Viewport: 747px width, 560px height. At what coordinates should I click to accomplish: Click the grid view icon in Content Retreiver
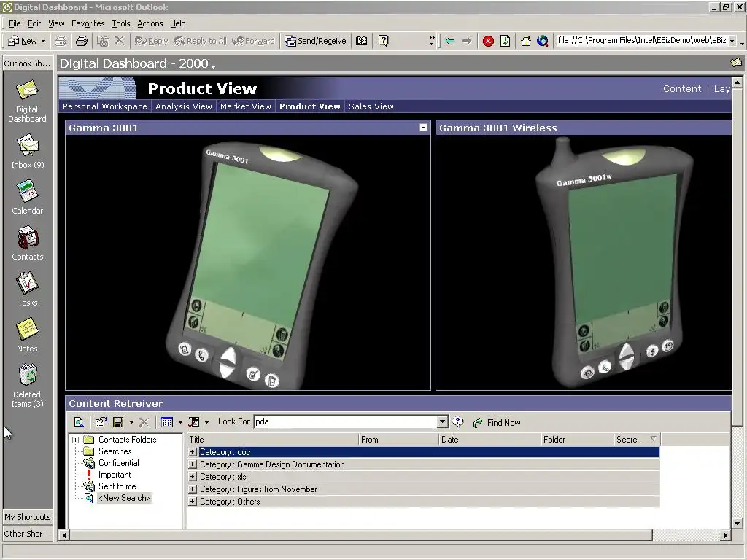(x=167, y=422)
